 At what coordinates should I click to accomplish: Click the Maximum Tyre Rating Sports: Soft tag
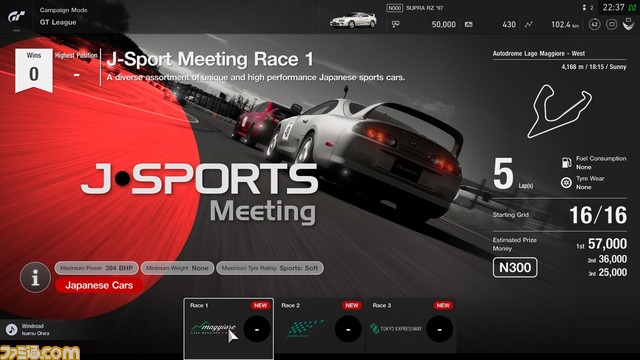[x=270, y=268]
